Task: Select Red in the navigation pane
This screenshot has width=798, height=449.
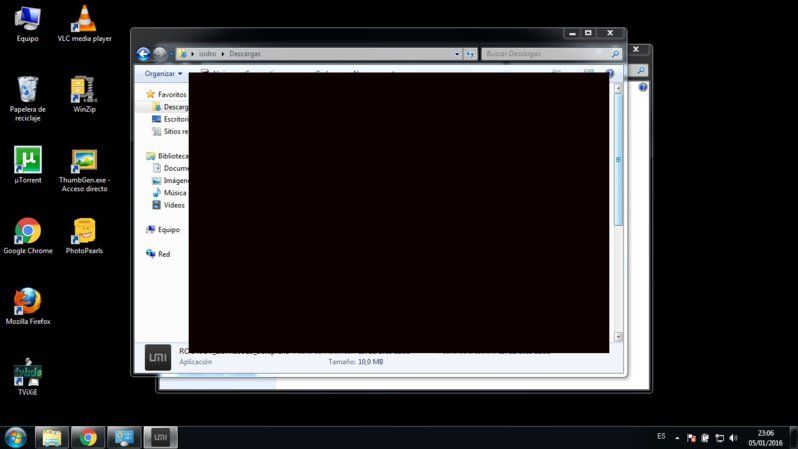Action: 158,254
